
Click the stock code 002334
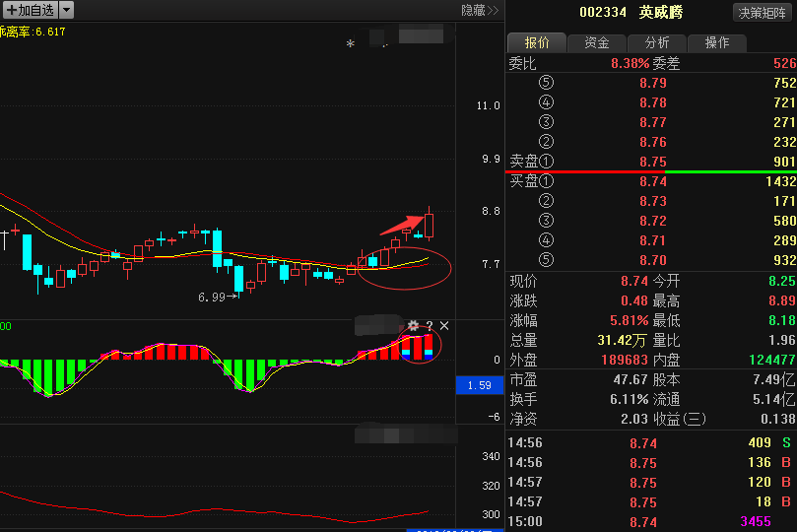pyautogui.click(x=603, y=12)
